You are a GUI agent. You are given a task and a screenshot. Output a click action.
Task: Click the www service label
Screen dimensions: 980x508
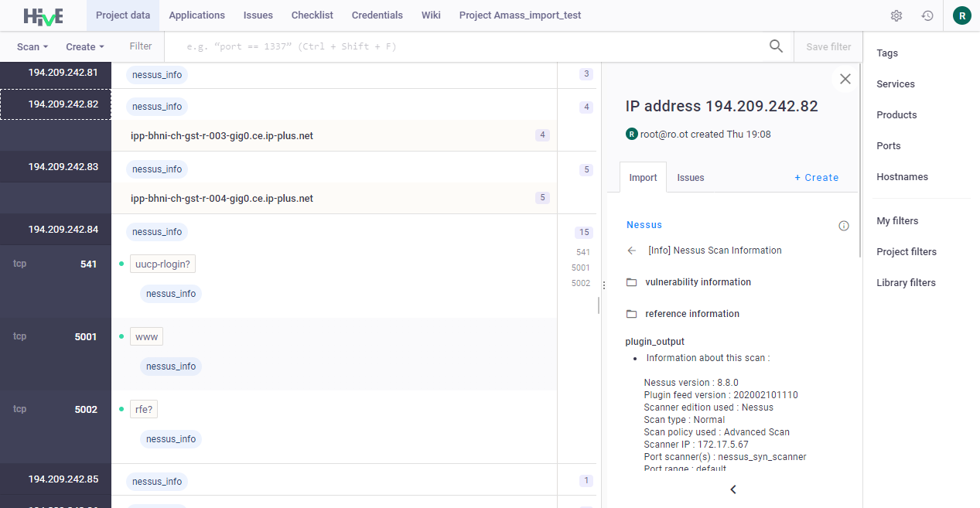point(146,337)
